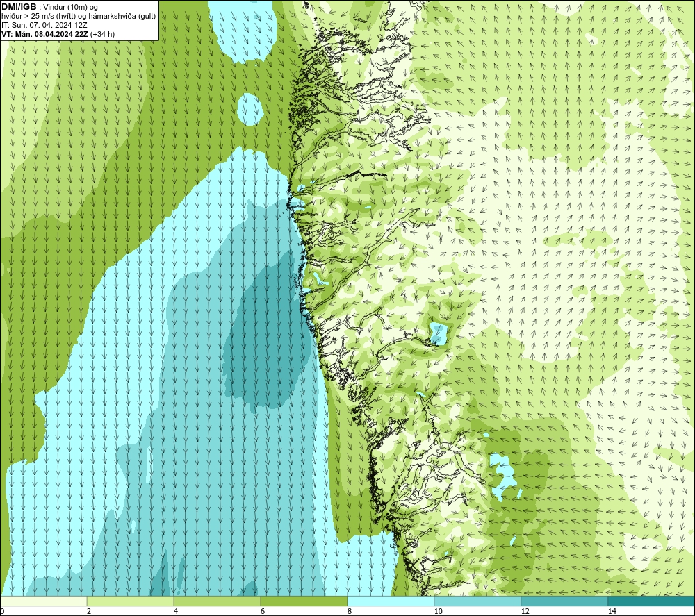Select the 'hviður > 25 m/s (hvítt)' line
Viewport: 695px width, 616px height.
pos(38,17)
